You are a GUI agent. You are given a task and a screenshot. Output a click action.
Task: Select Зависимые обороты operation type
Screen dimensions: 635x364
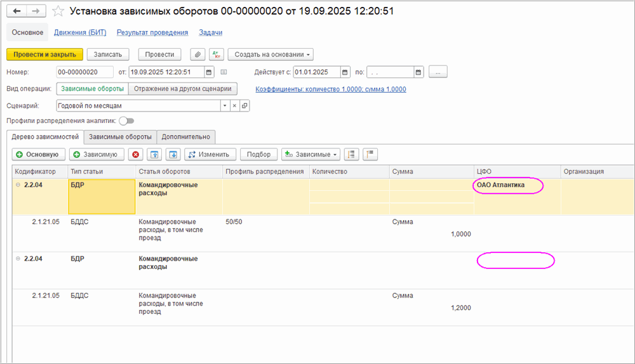tap(92, 89)
